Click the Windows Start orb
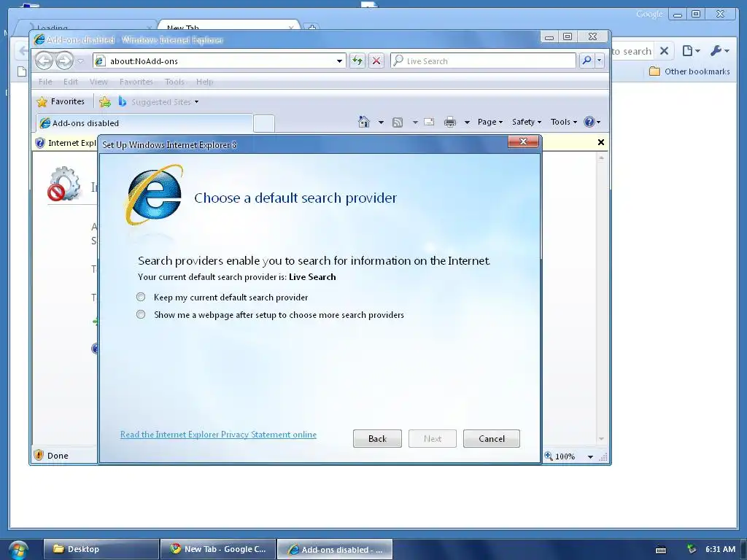The height and width of the screenshot is (560, 747). (x=18, y=550)
